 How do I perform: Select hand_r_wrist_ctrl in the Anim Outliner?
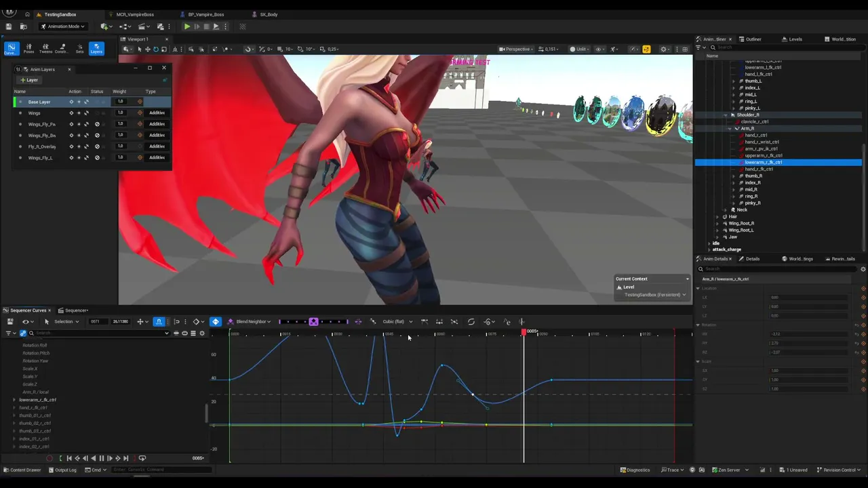(x=762, y=142)
